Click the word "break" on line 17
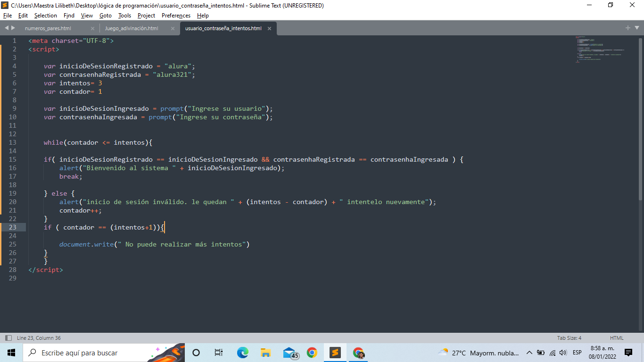Screen dimensions: 644x362 69,176
